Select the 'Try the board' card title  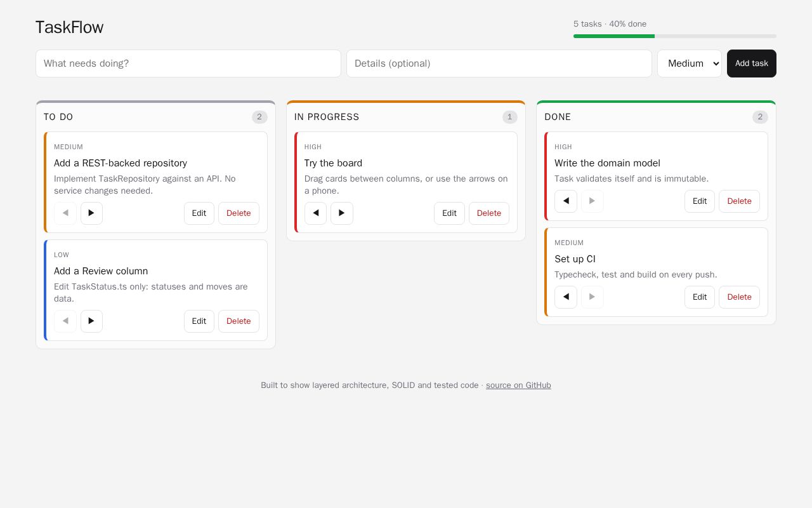click(x=333, y=163)
